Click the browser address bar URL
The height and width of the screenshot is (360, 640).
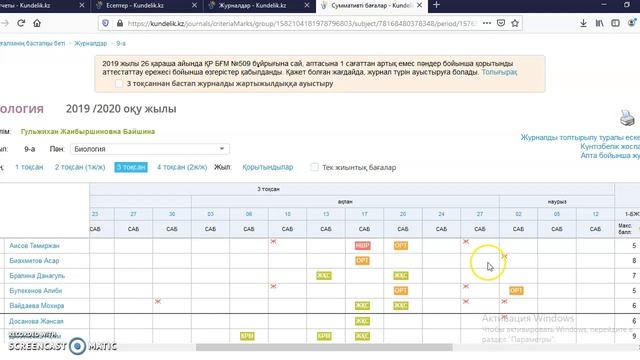[302, 23]
